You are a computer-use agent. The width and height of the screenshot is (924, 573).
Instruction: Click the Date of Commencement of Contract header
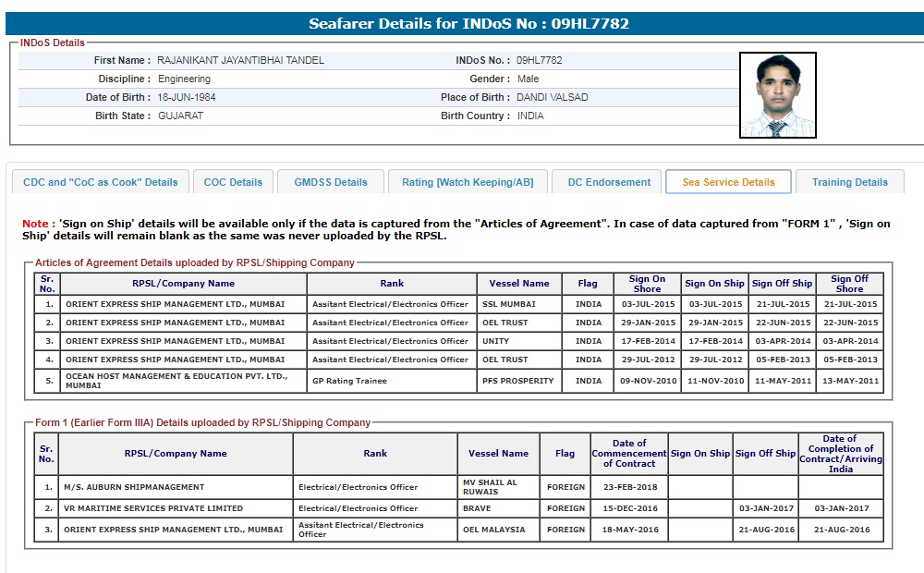click(628, 454)
